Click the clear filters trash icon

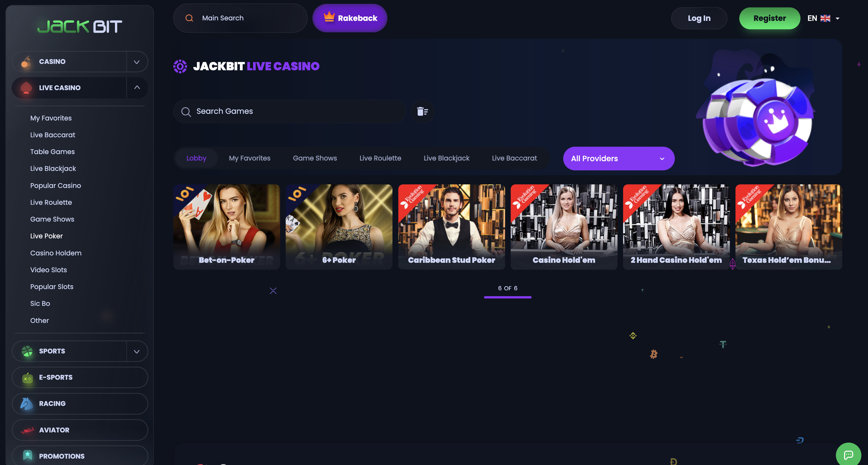(422, 111)
